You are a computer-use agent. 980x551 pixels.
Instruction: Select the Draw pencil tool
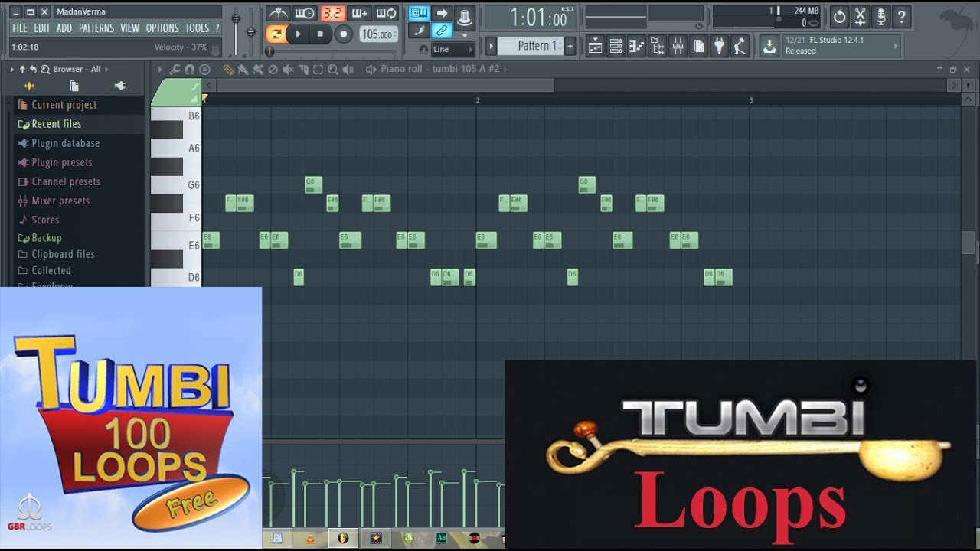click(x=228, y=69)
